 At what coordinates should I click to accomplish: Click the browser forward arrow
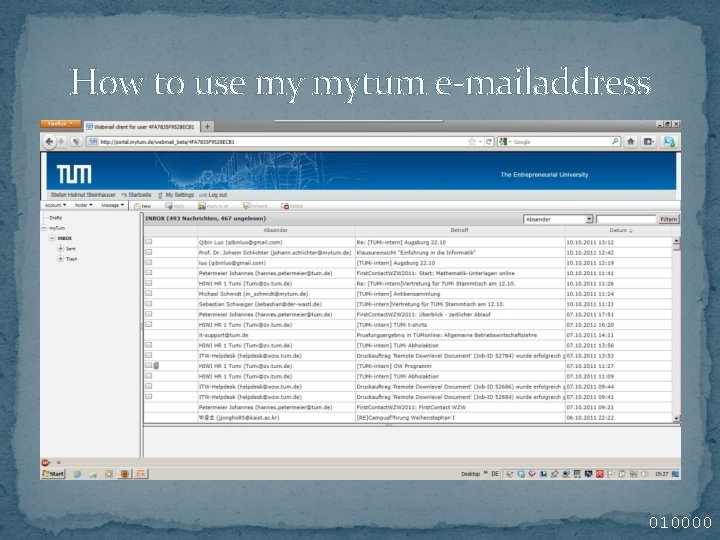click(x=61, y=142)
